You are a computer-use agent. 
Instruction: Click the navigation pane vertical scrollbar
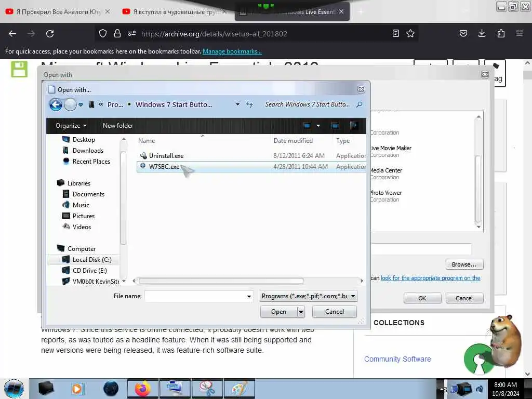point(123,197)
